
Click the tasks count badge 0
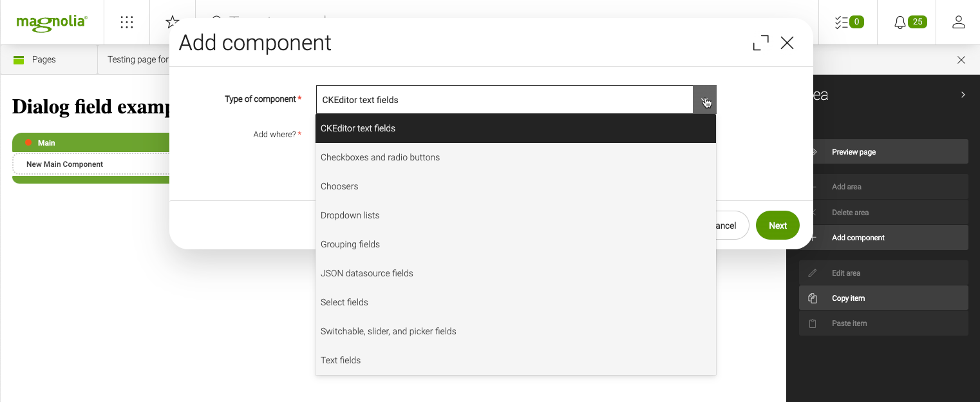[856, 22]
